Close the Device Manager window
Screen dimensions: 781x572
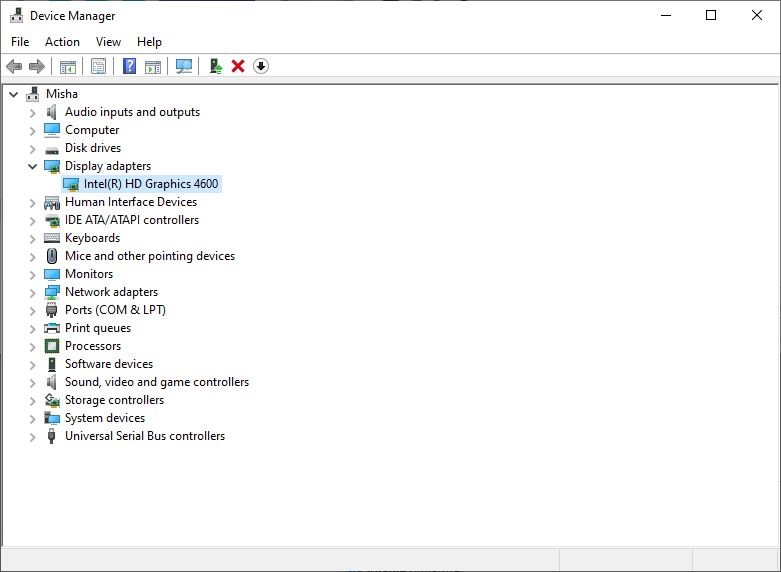757,15
